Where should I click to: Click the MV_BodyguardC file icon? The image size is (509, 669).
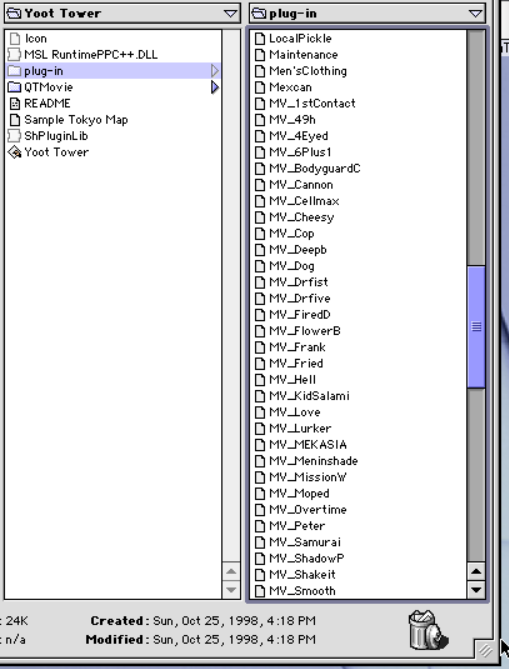(x=260, y=169)
